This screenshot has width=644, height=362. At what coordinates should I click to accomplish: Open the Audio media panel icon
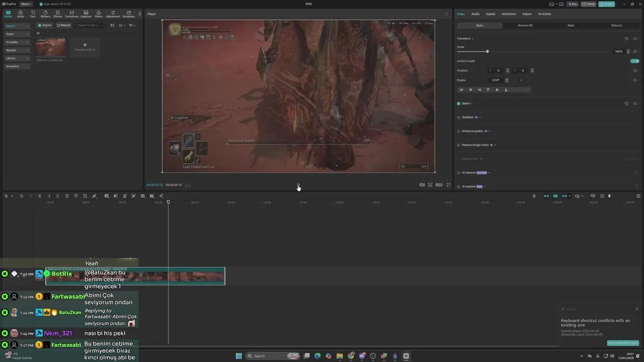tap(21, 14)
